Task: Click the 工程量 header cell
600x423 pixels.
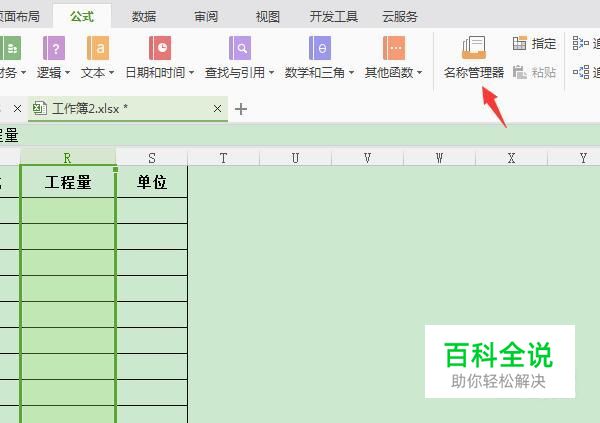Action: point(68,182)
